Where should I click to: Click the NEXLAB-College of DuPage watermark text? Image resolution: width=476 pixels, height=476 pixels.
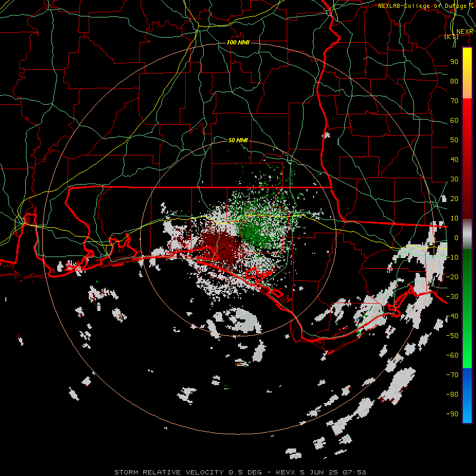(x=425, y=6)
